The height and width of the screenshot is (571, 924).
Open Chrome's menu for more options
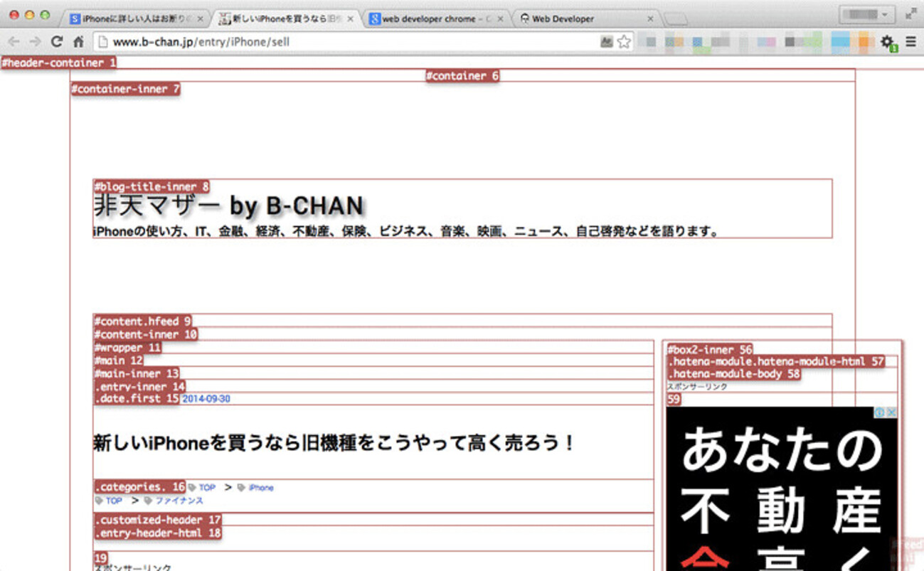(x=911, y=41)
